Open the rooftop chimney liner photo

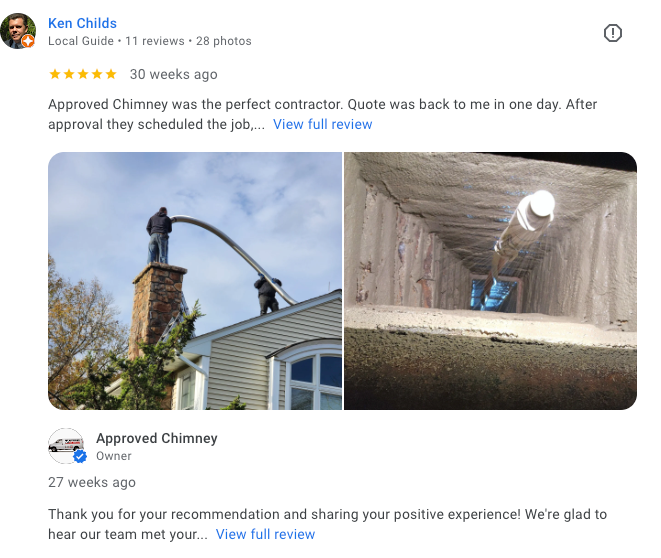point(195,281)
